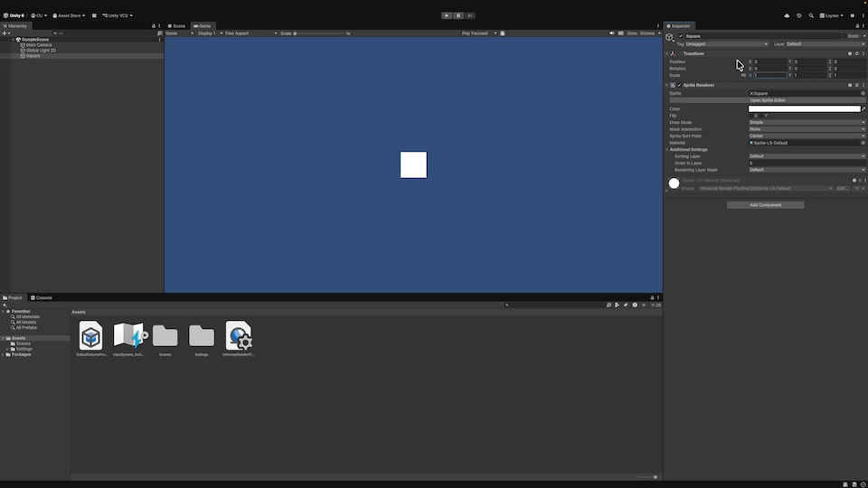Toggle Gizmos in the Game view
This screenshot has width=868, height=488.
647,33
